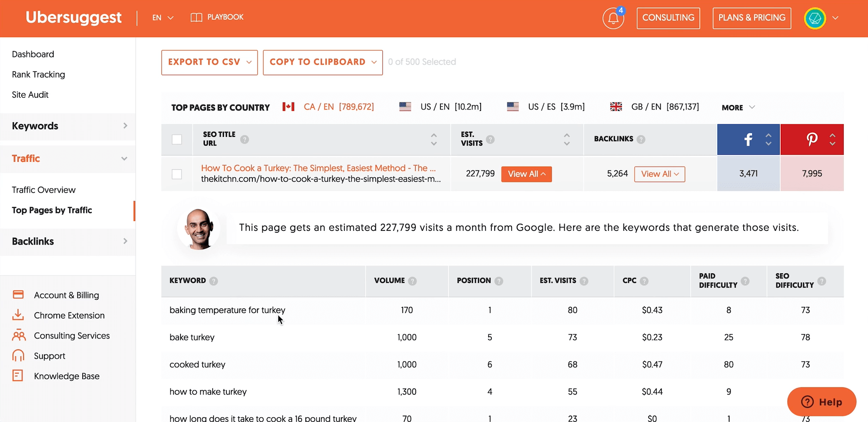Expand the More countries dropdown

pos(738,108)
